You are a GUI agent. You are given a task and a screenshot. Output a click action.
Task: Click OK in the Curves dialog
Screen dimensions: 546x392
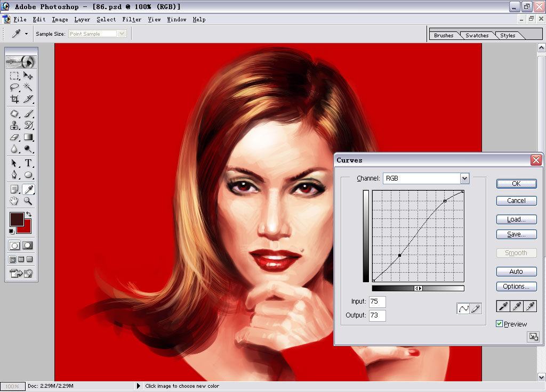tap(516, 184)
